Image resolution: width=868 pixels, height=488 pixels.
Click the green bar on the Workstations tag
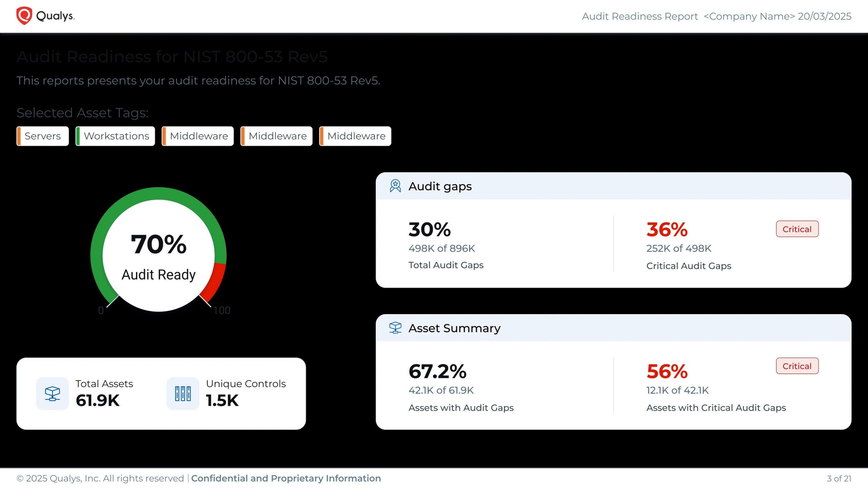78,136
